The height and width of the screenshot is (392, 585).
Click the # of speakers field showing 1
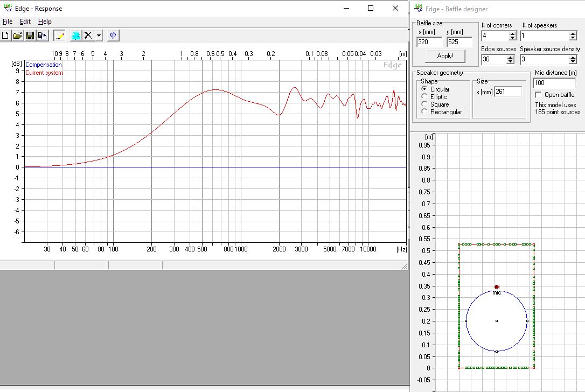[x=545, y=36]
